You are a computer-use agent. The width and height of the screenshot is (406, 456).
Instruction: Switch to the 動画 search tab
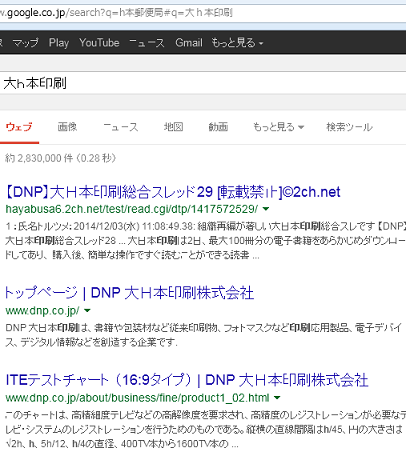[x=218, y=127]
